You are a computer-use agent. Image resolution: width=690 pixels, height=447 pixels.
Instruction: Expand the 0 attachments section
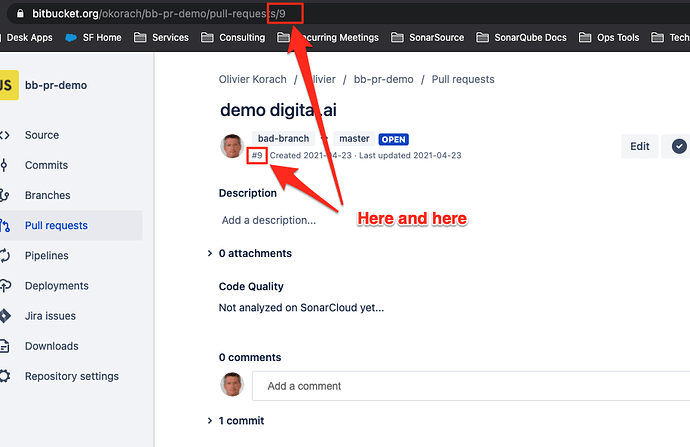pyautogui.click(x=210, y=253)
